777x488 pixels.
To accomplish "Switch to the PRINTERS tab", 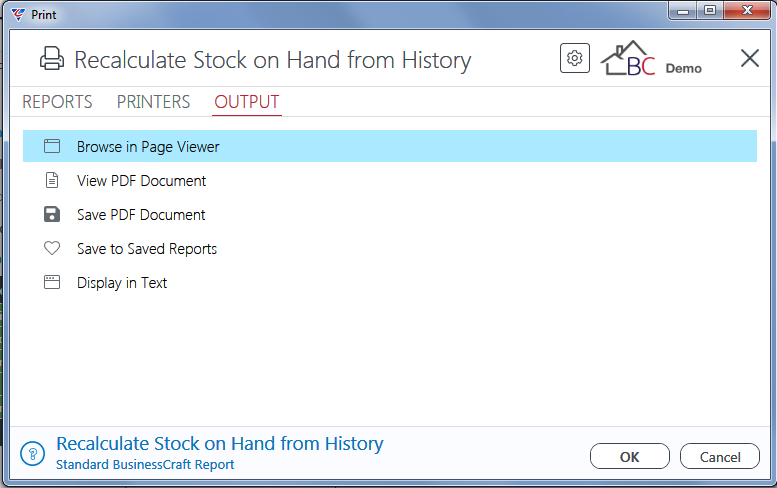I will 153,102.
